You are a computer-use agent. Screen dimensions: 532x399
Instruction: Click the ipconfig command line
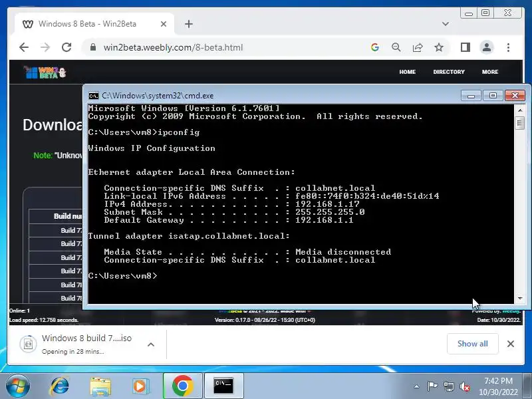(144, 132)
